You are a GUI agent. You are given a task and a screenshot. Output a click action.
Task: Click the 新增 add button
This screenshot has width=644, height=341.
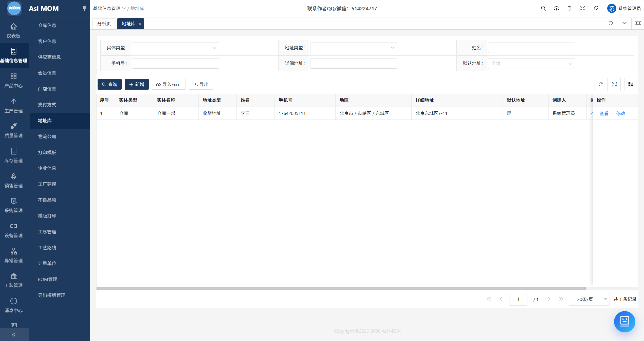(x=137, y=84)
